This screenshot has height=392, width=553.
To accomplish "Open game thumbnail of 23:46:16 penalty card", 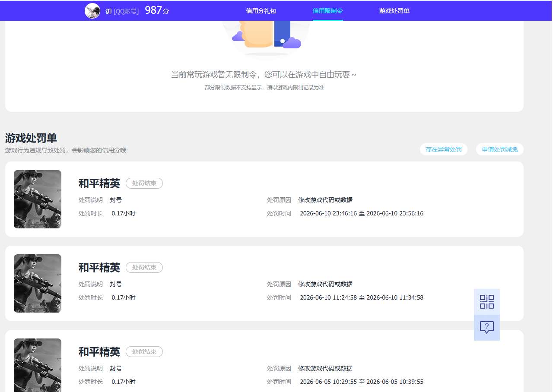I will pyautogui.click(x=38, y=199).
